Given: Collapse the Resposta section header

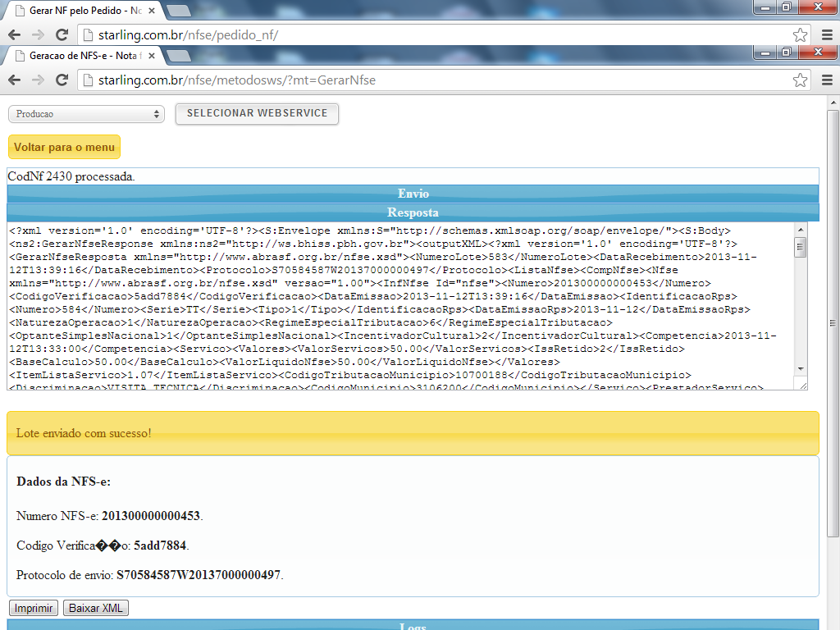Looking at the screenshot, I should point(413,212).
